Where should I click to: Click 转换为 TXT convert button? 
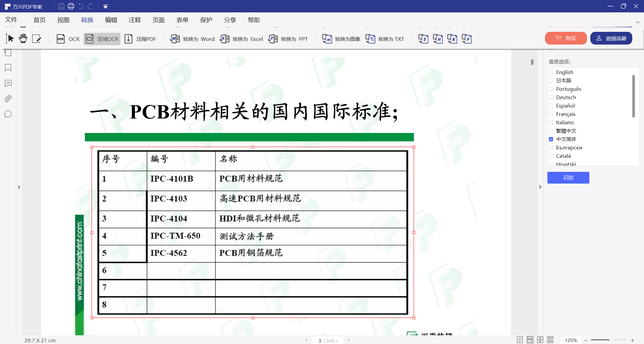pyautogui.click(x=385, y=39)
